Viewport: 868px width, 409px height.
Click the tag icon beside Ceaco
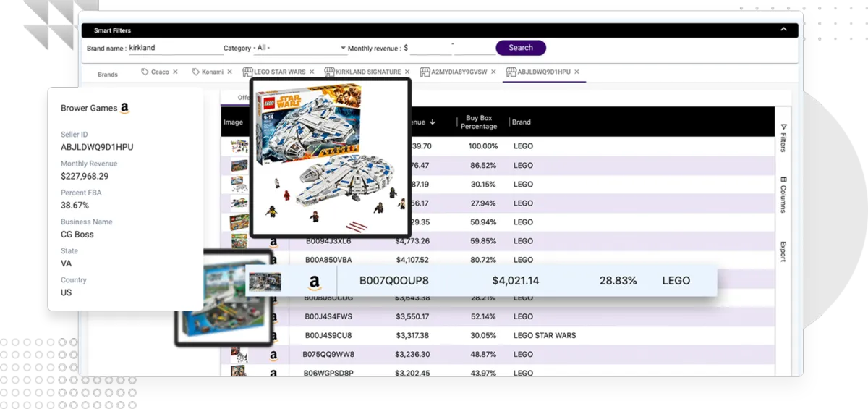pyautogui.click(x=145, y=72)
